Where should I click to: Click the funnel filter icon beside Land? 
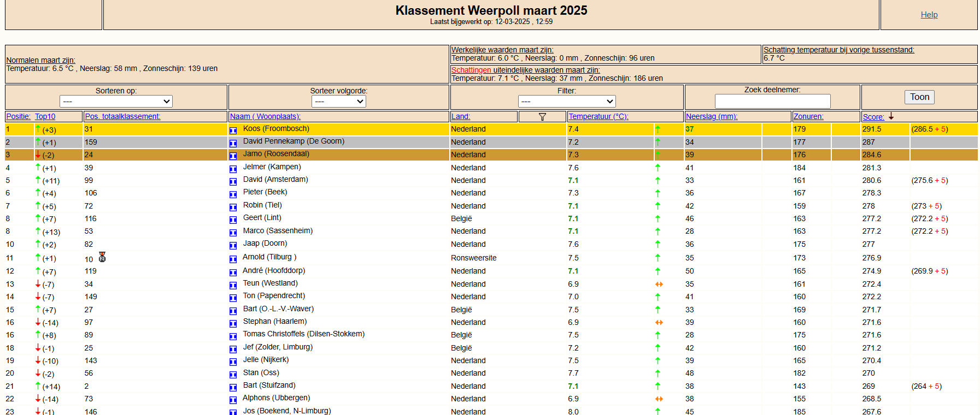click(x=542, y=117)
